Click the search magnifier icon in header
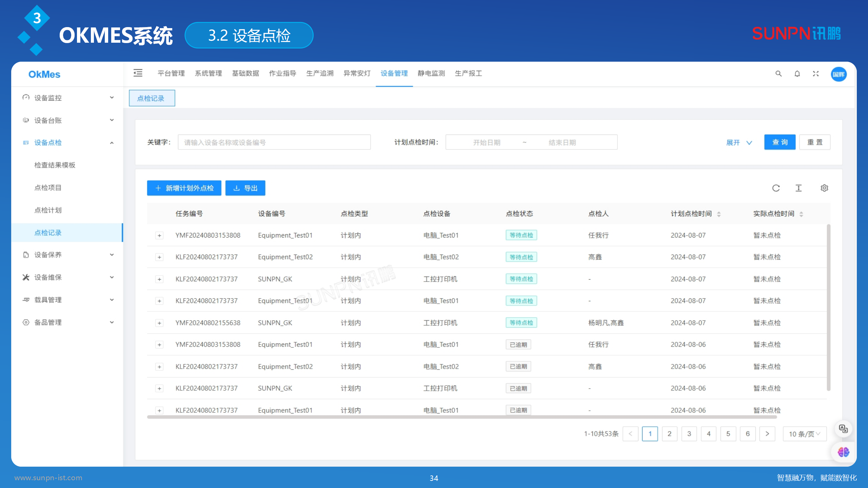Viewport: 868px width, 488px height. tap(778, 74)
